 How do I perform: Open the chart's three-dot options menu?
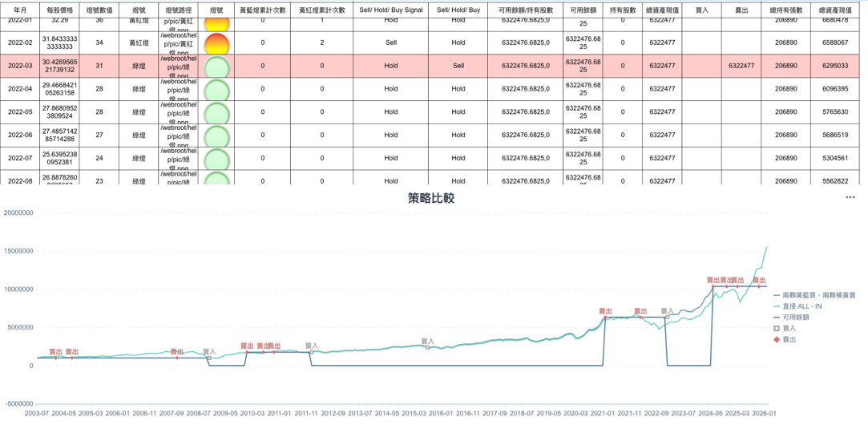point(850,197)
